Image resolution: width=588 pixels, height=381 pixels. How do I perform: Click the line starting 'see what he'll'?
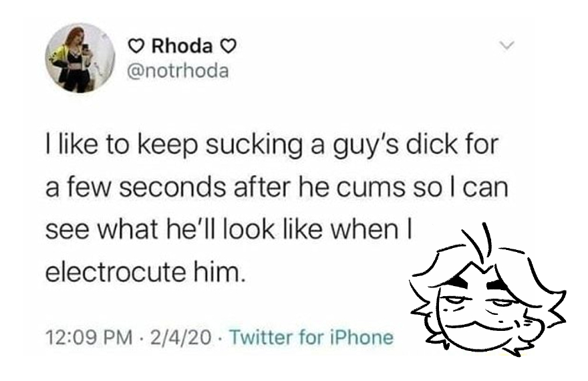tap(229, 229)
